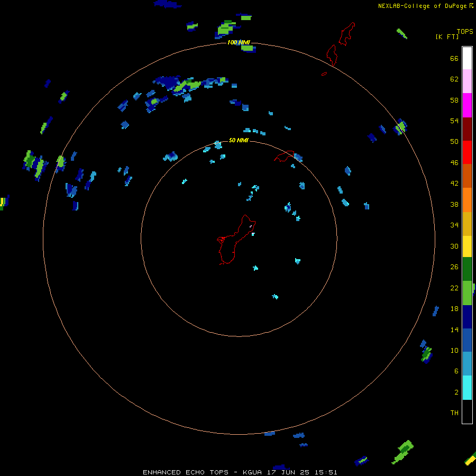
Task: Click the Rota island outline on 50 NMI ring
Action: 285,156
